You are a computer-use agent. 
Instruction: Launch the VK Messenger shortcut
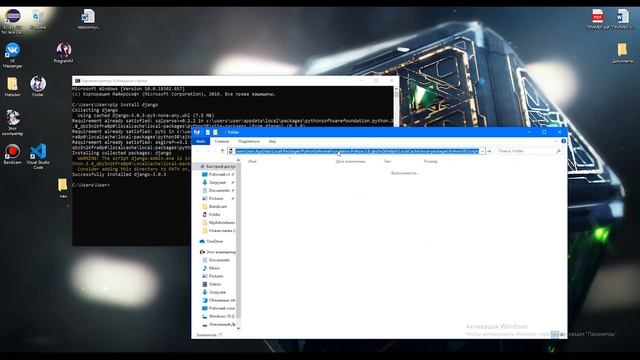click(12, 54)
